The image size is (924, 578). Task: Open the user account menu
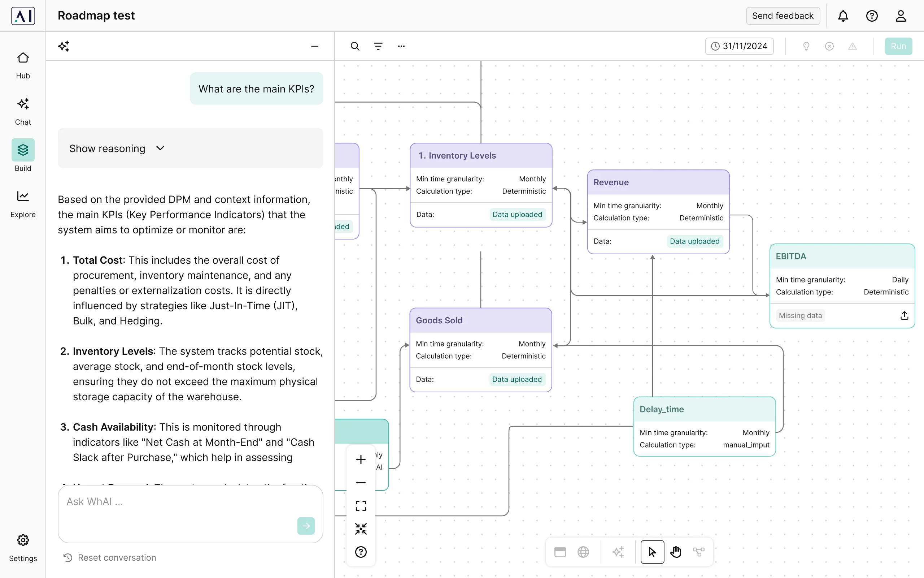[901, 16]
